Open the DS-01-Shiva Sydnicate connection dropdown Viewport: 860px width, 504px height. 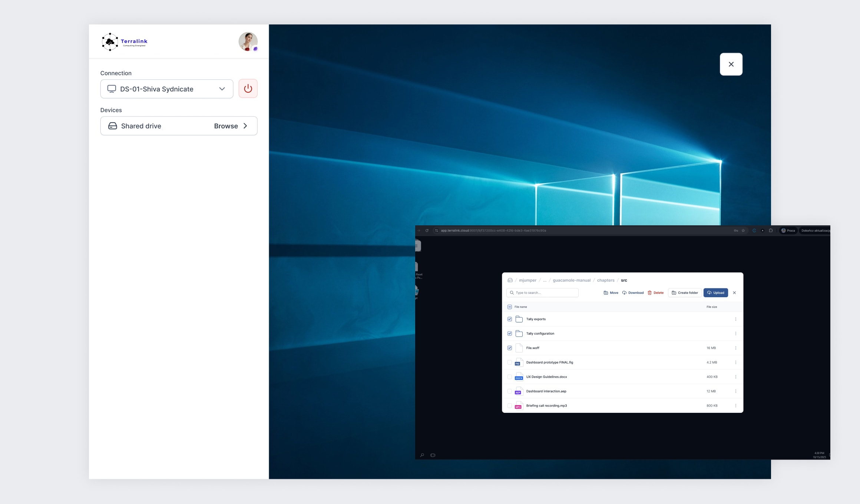click(167, 89)
